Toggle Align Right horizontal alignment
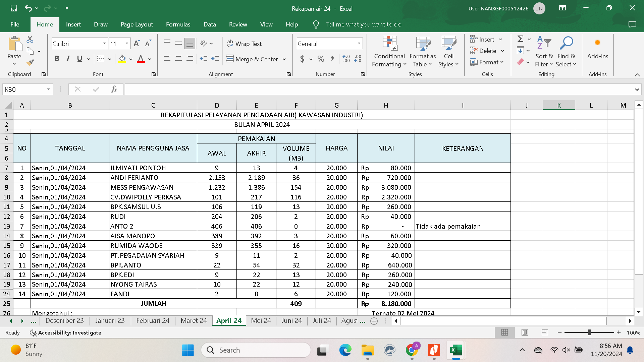The image size is (644, 362). (190, 59)
